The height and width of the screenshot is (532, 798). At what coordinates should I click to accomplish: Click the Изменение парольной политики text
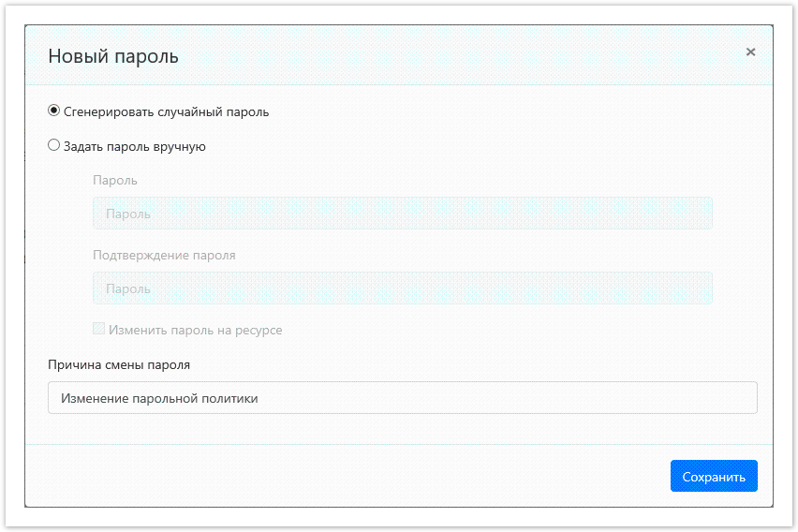click(x=159, y=398)
